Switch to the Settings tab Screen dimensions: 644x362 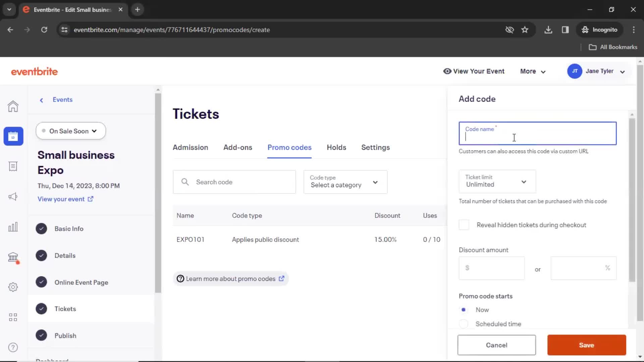375,147
